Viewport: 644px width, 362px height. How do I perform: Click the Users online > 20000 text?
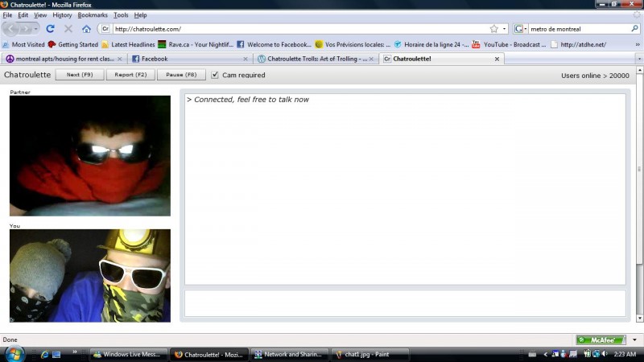[595, 76]
